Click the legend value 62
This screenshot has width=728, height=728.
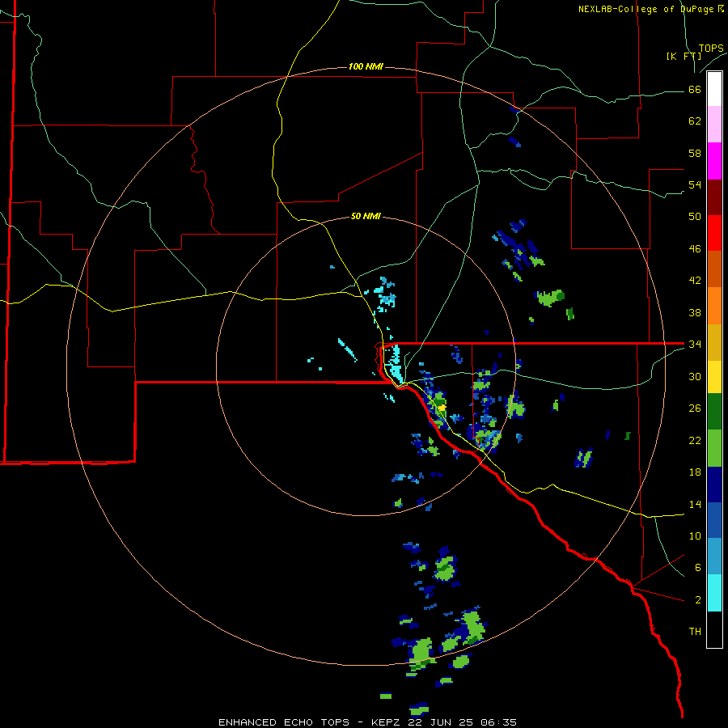695,121
